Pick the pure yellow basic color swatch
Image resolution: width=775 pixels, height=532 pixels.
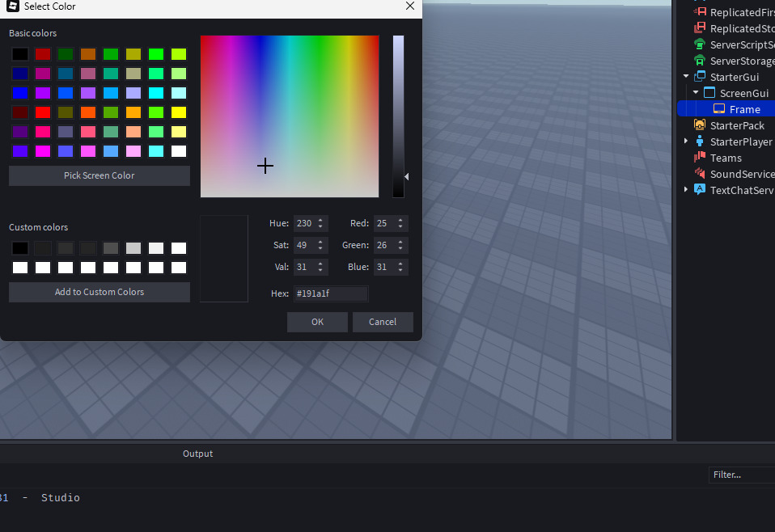tap(179, 112)
